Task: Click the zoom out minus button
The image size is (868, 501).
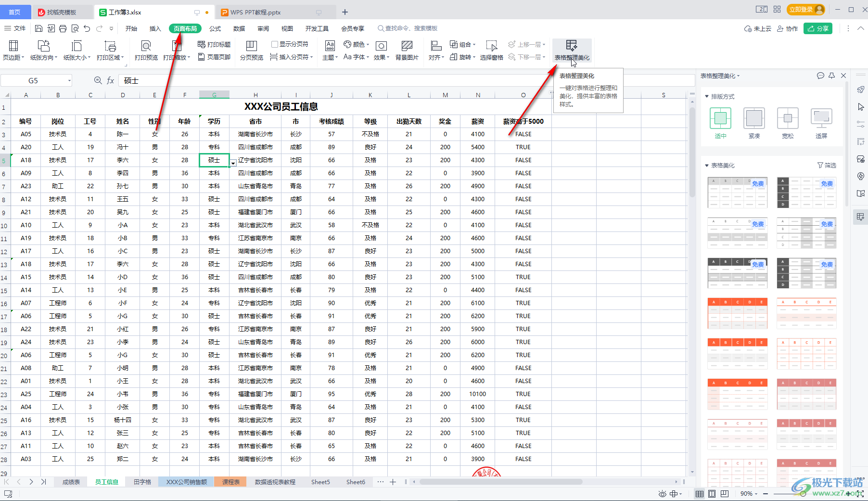Action: [x=766, y=494]
